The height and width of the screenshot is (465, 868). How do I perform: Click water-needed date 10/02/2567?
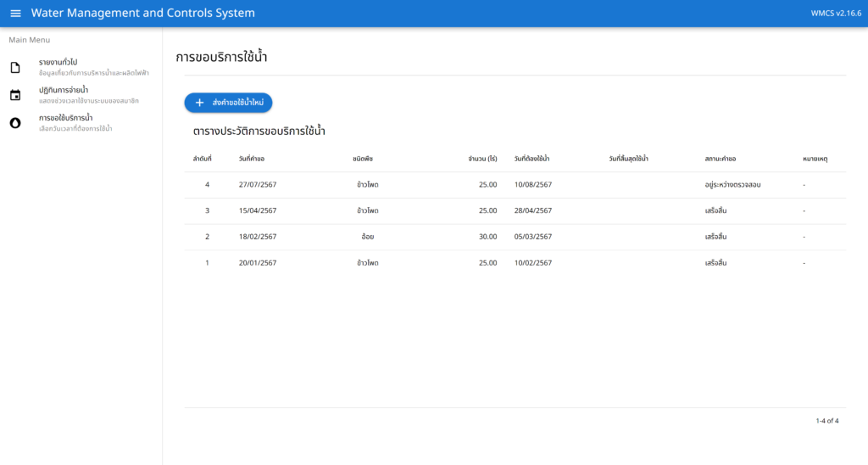[x=533, y=263]
